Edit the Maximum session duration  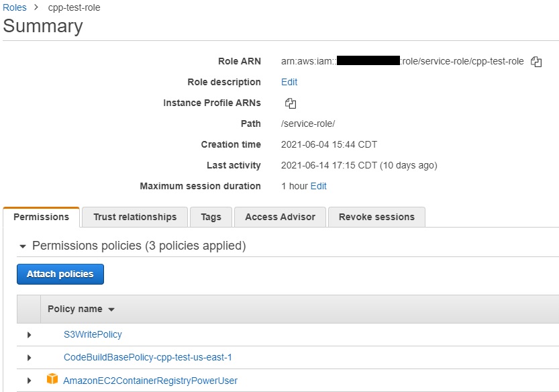pos(318,186)
